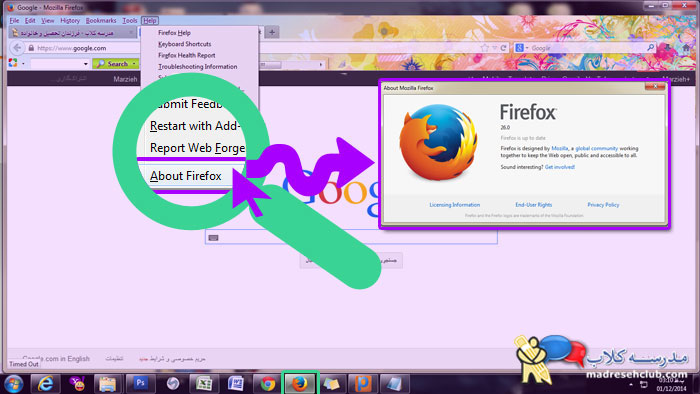Click the round gray app icon beside Photoshop in taskbar
Viewport: 700px width, 394px height.
point(172,384)
